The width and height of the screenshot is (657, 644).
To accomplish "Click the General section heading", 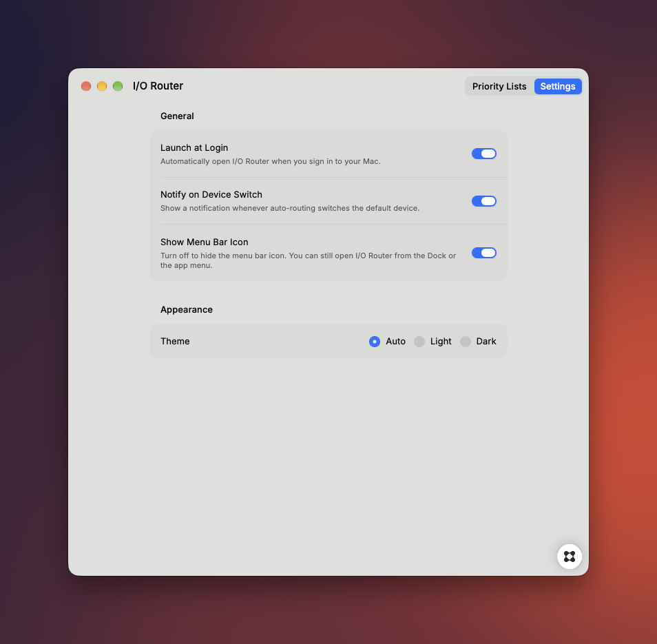I will pyautogui.click(x=177, y=116).
